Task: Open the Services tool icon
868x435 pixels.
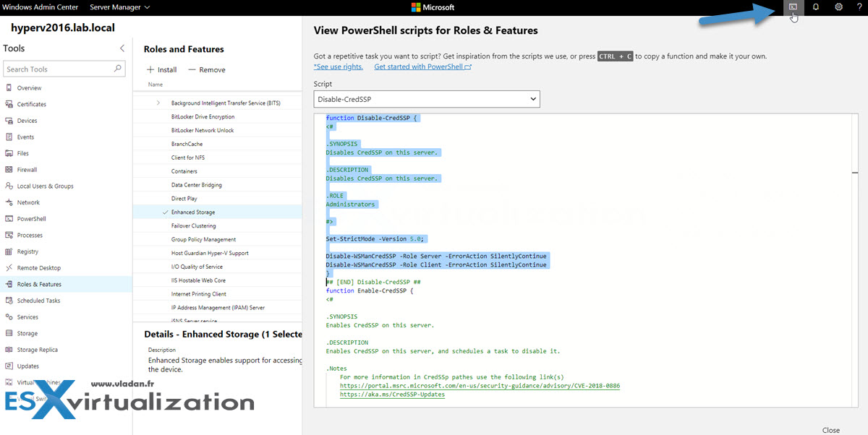Action: pos(9,316)
